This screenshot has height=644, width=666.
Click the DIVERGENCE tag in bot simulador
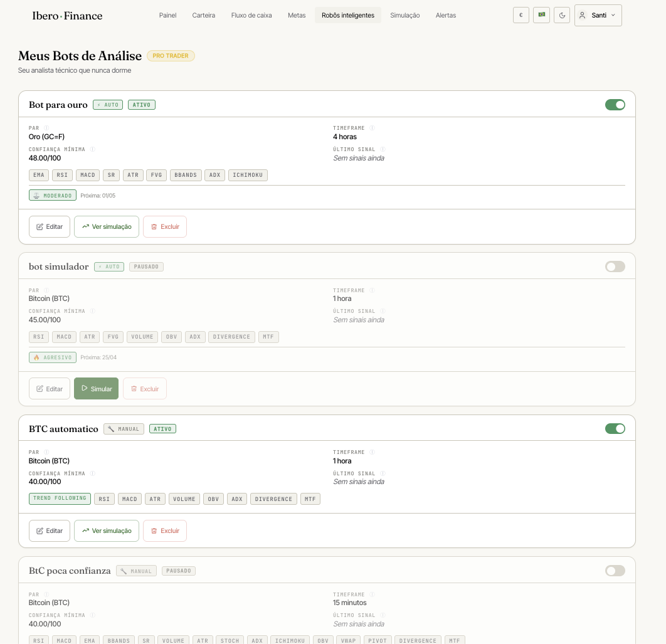pyautogui.click(x=231, y=337)
